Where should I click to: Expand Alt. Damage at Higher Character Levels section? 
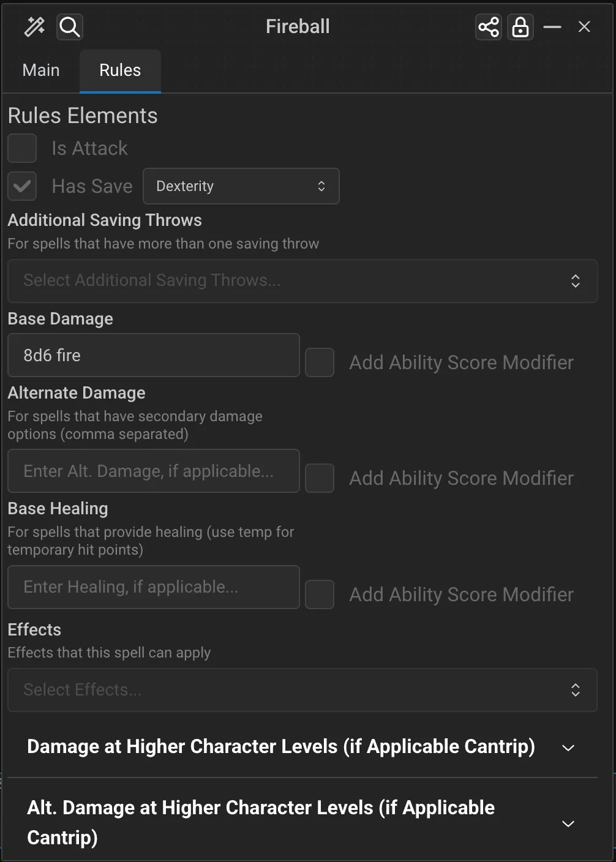click(568, 823)
